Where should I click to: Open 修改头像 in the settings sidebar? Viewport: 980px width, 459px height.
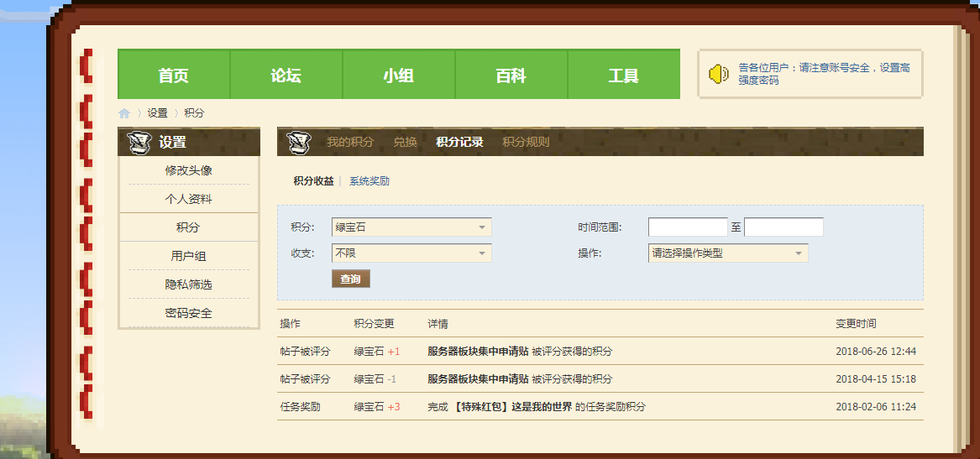click(189, 170)
